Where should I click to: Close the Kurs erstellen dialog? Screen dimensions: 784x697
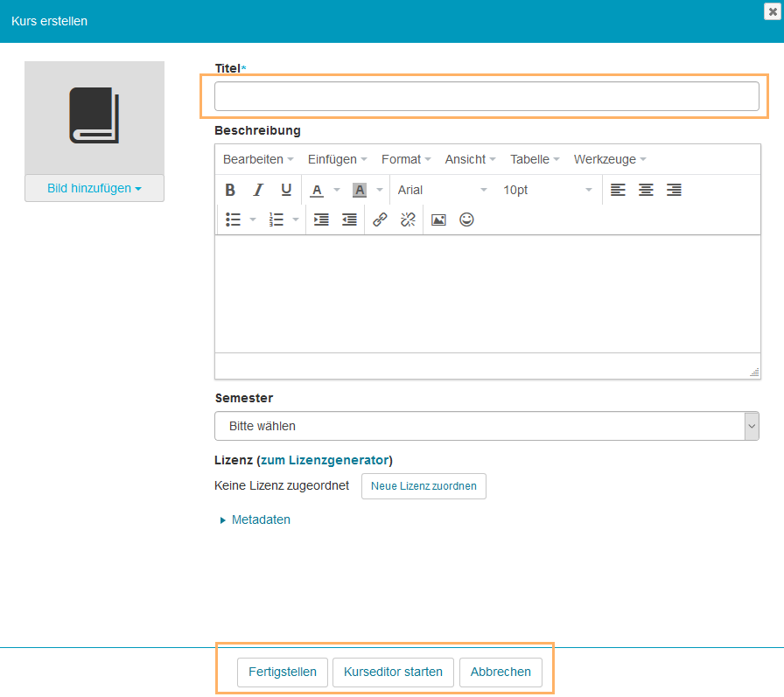773,11
